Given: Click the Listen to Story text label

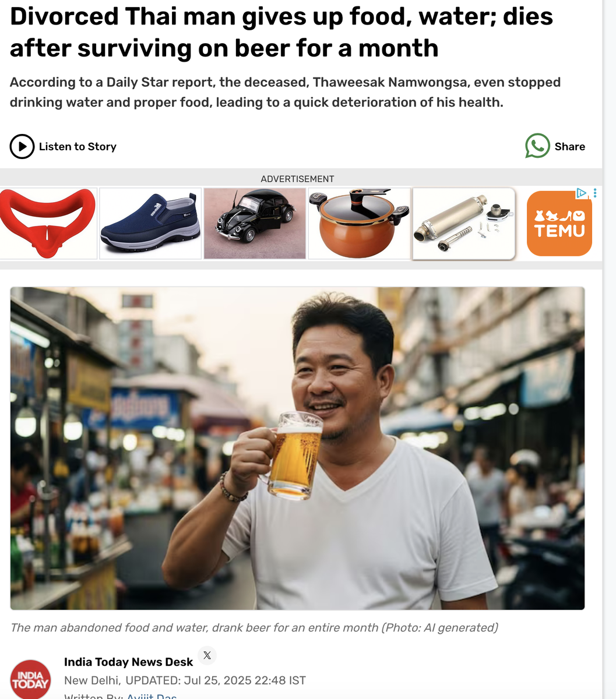Looking at the screenshot, I should 78,147.
